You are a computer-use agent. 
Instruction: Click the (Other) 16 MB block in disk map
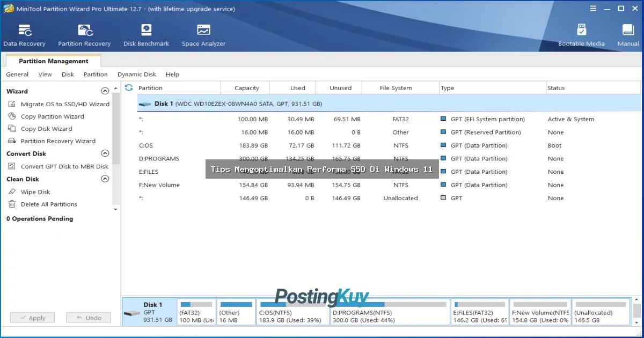[x=236, y=312]
